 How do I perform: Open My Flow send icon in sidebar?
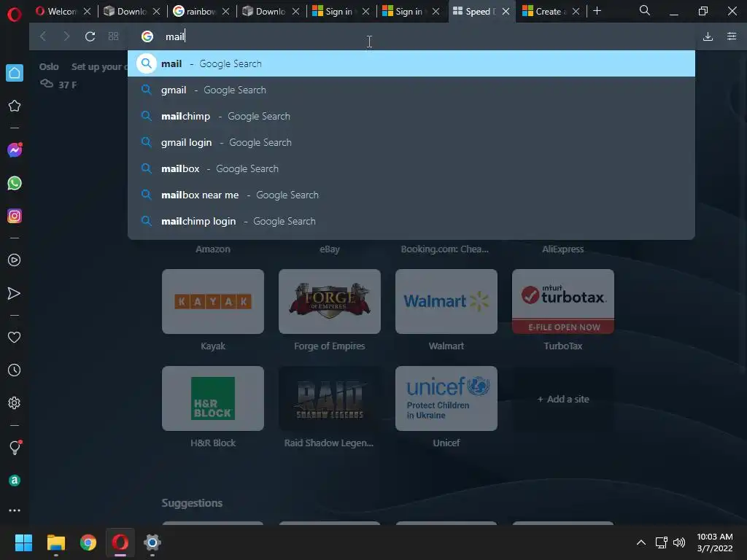pos(15,293)
